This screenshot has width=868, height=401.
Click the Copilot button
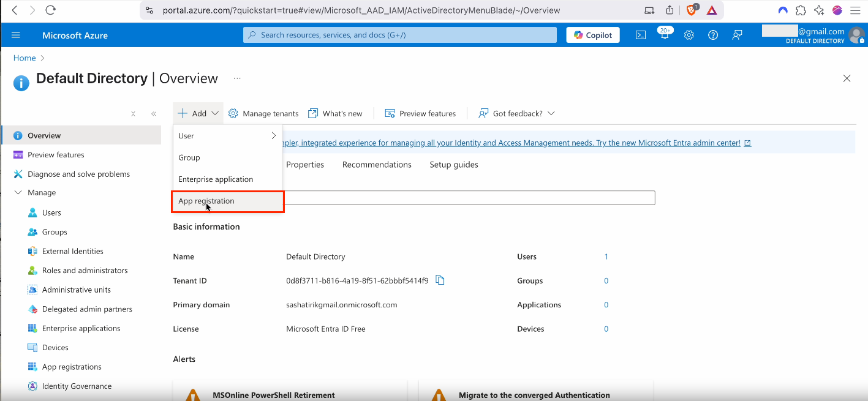593,35
